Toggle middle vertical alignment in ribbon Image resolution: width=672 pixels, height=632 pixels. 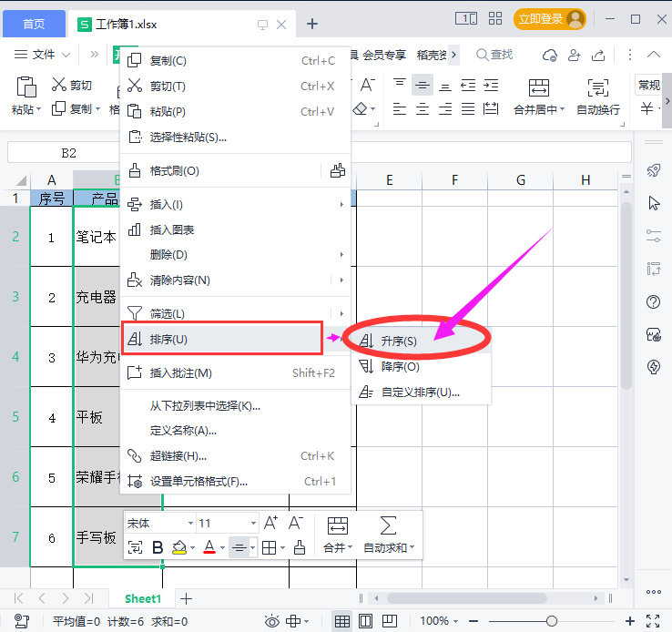pyautogui.click(x=423, y=86)
